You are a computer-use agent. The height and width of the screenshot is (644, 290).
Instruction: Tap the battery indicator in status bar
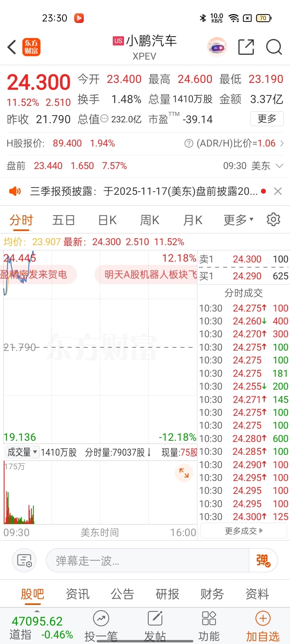point(264,18)
